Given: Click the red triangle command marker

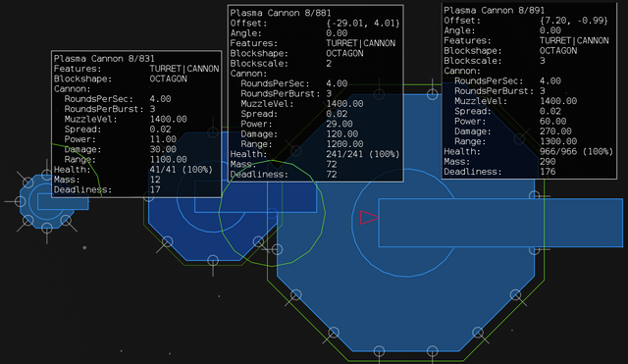Looking at the screenshot, I should point(369,218).
